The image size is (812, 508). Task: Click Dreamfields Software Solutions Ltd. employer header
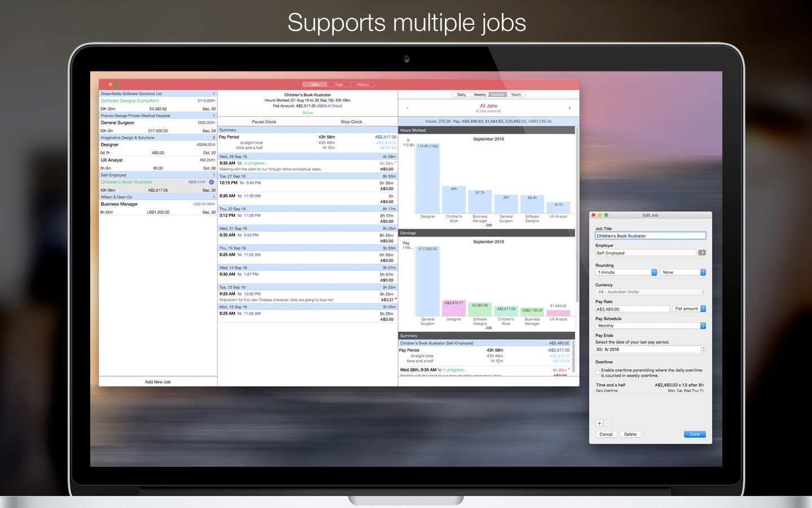158,94
